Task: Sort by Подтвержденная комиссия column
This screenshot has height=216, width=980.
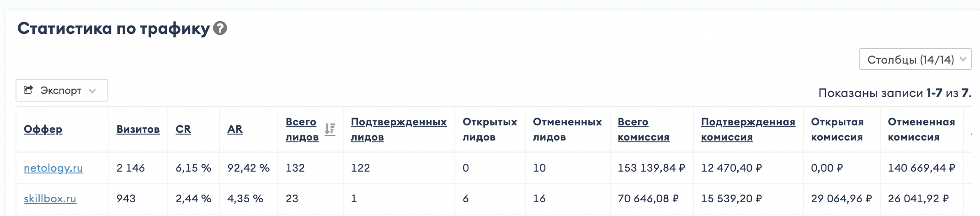Action: tap(748, 130)
